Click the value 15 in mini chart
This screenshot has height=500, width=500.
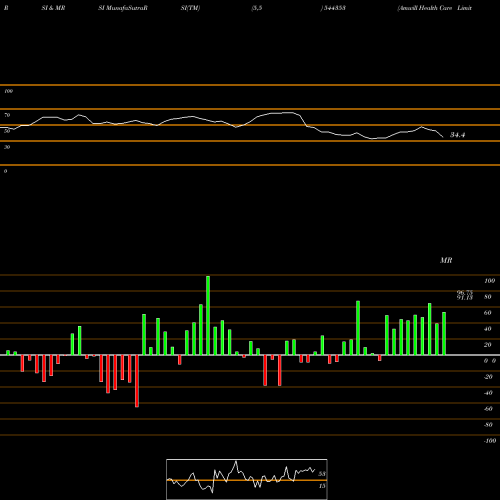click(x=322, y=486)
